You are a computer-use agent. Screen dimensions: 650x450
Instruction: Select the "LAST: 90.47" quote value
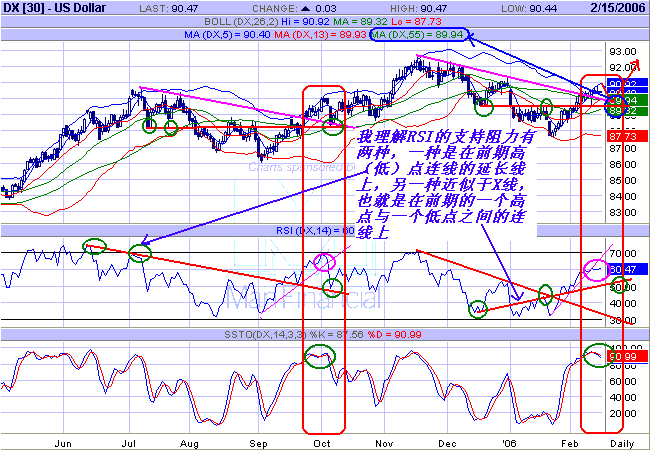point(169,8)
